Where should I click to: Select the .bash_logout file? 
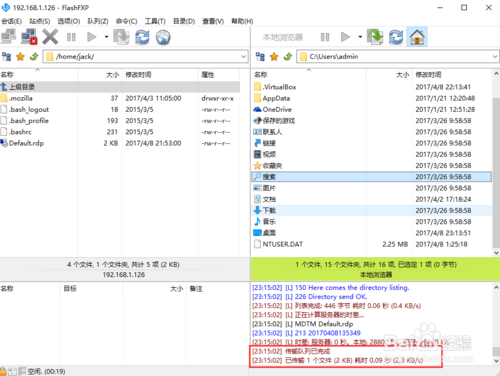[120, 109]
